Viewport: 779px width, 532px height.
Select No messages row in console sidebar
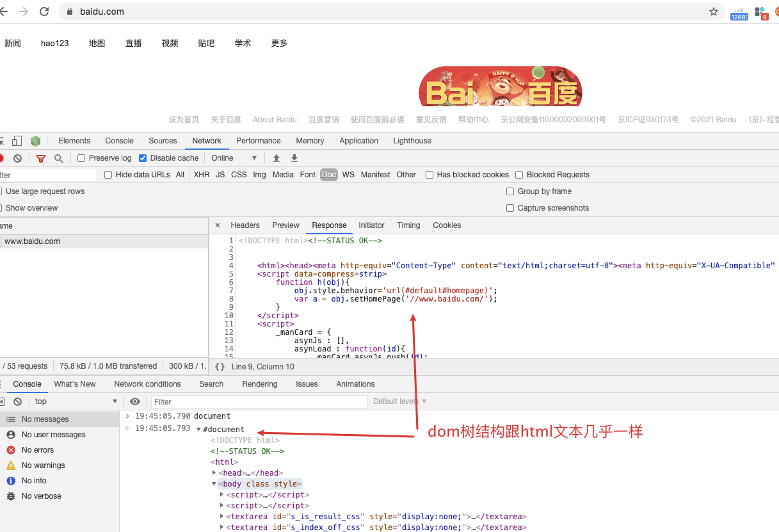(x=60, y=419)
